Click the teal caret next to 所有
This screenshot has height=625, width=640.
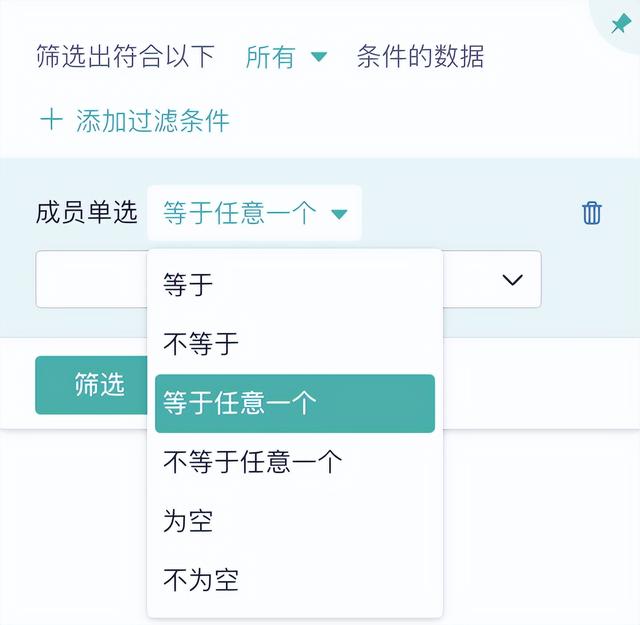coord(318,57)
